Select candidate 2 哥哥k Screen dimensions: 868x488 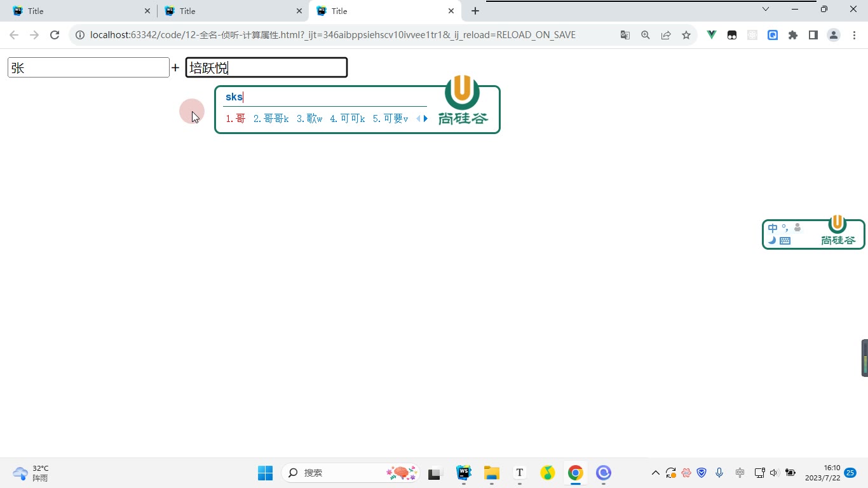(271, 119)
